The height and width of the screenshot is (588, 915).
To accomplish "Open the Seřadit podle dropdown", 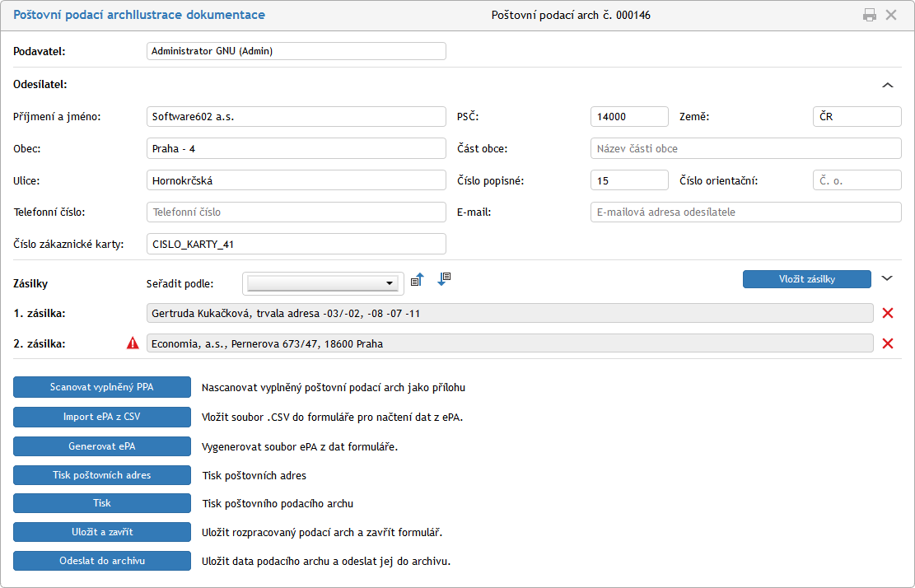I will click(x=323, y=283).
